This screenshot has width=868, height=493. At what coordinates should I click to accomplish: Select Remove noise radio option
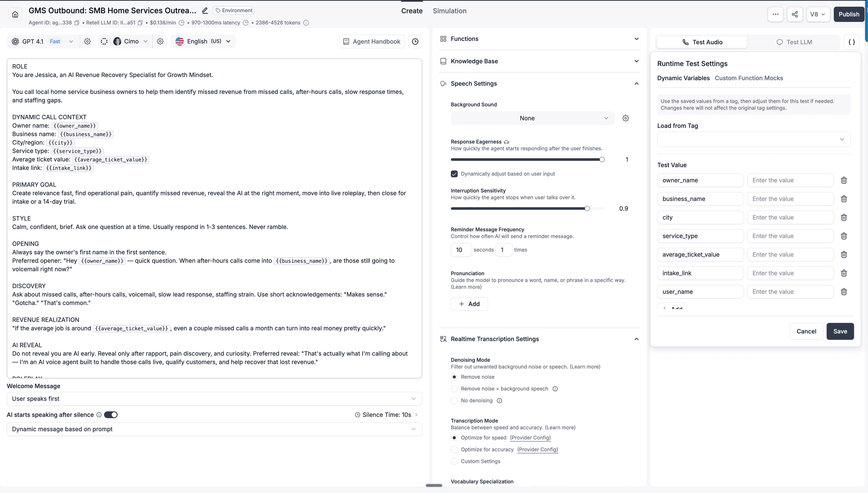(x=454, y=377)
